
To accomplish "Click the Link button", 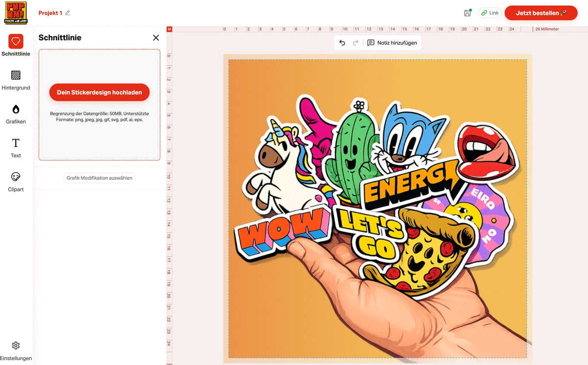I will tap(490, 13).
